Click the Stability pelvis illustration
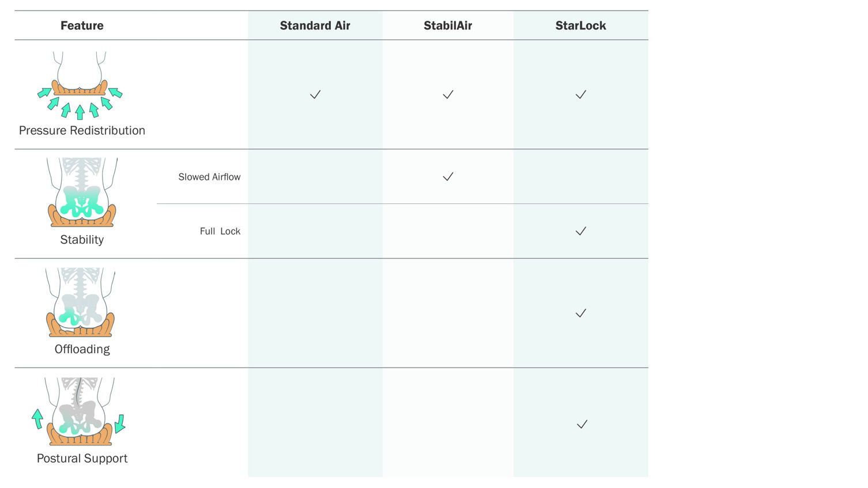 tap(82, 192)
